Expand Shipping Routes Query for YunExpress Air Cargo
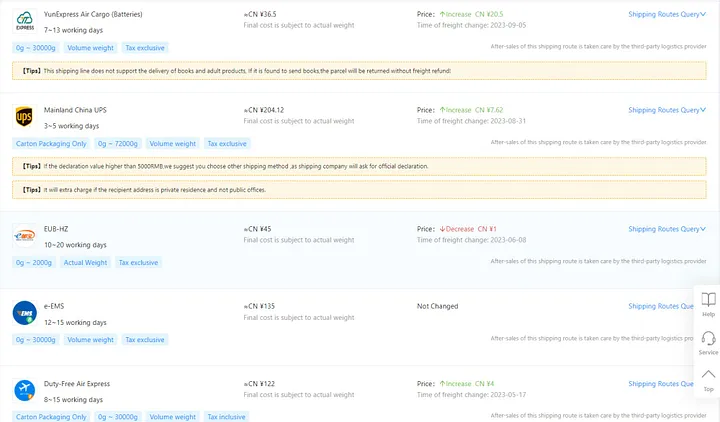Viewport: 720px width, 422px height. coord(667,15)
